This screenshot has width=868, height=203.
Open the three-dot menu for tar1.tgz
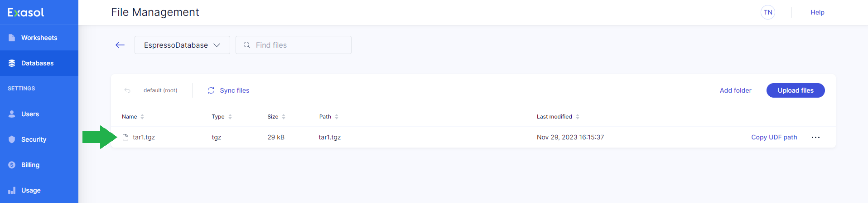tap(815, 137)
